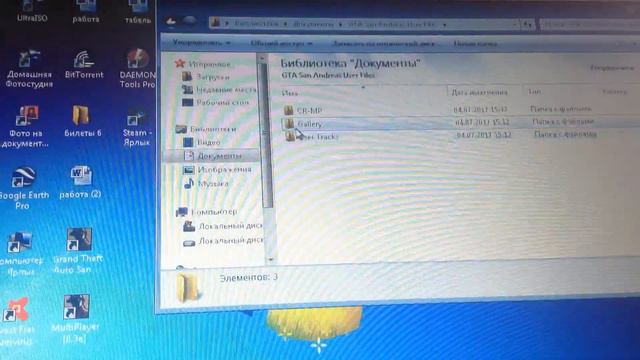Screen dimensions: 640x360
Task: Click Записать на оптический диск toolbar button
Action: point(383,44)
